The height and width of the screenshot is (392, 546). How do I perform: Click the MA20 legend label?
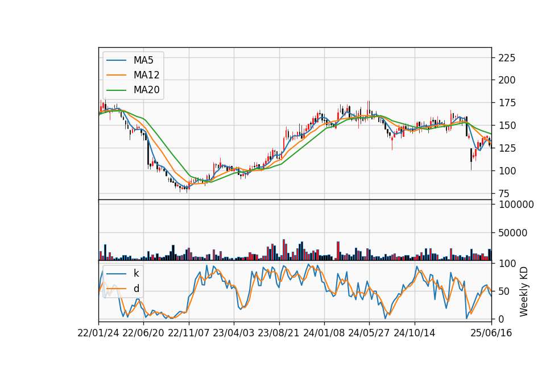(146, 90)
